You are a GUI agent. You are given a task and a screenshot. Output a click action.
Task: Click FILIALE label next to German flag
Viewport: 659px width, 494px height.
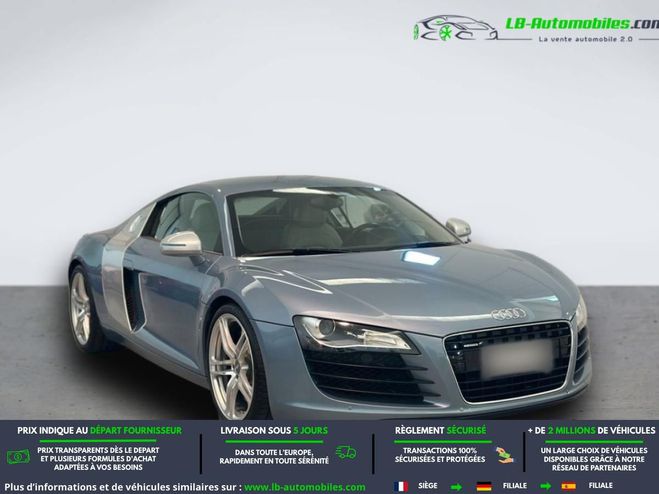point(515,486)
